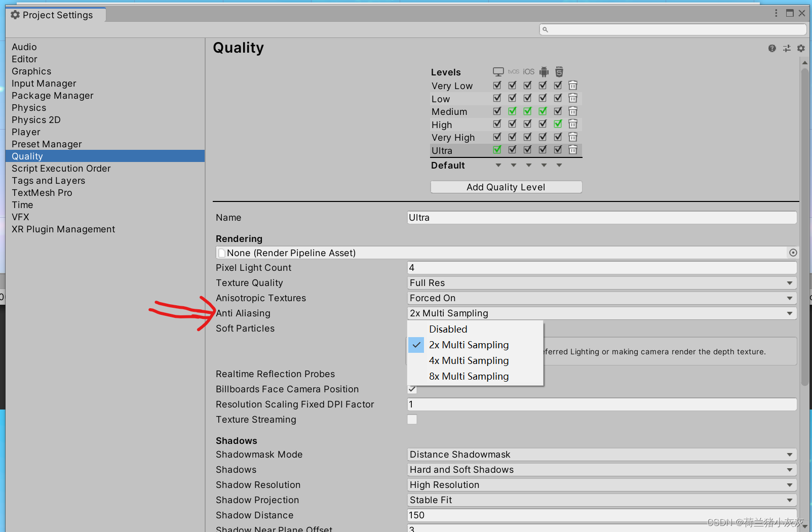Screen dimensions: 812x532
Task: Toggle Medium quality for Android
Action: 543,111
